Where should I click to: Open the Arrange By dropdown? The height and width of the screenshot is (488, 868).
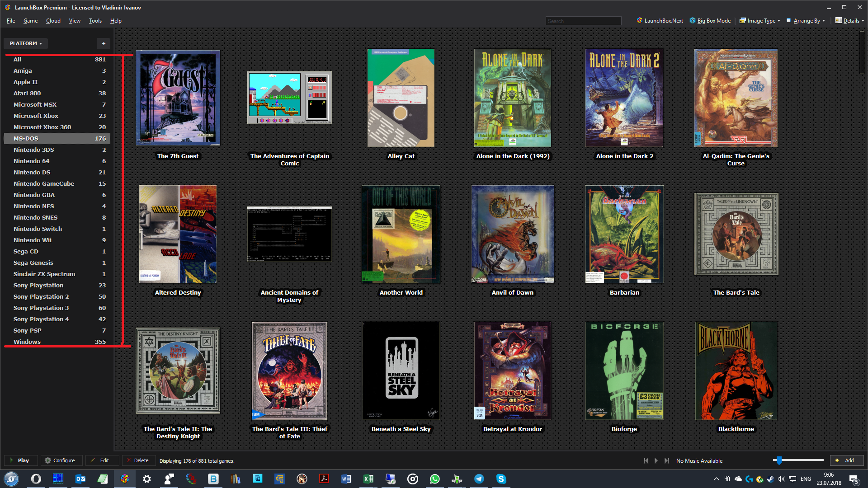(806, 20)
